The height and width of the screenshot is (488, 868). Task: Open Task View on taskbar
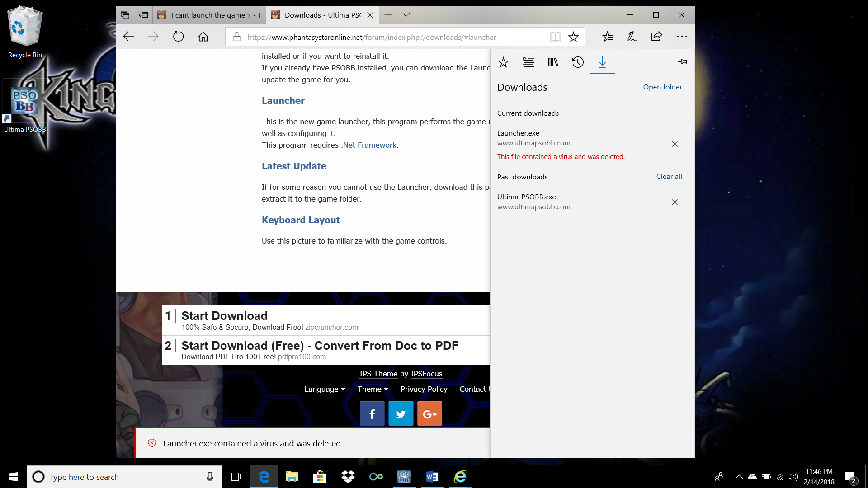click(235, 477)
